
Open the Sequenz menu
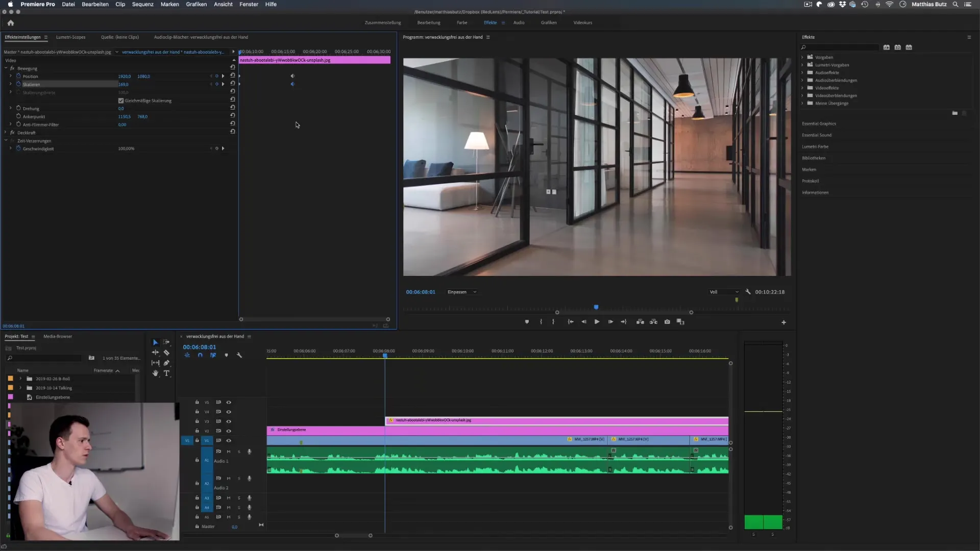click(142, 4)
